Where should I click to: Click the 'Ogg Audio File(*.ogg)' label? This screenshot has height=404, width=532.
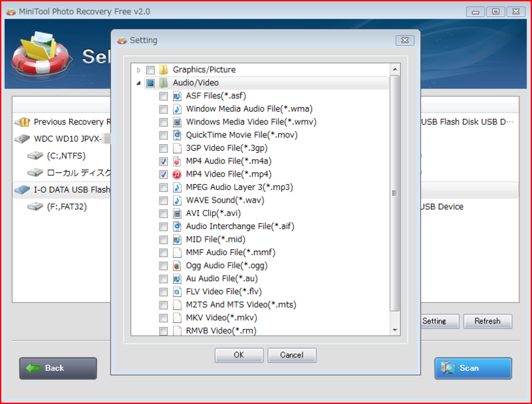227,265
